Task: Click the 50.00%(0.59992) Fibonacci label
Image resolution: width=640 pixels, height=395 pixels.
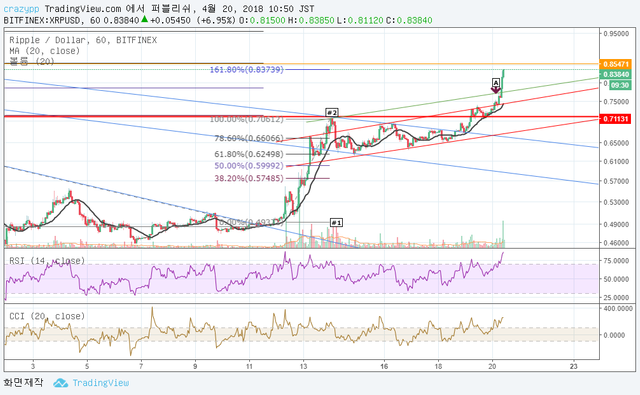Action: [249, 166]
